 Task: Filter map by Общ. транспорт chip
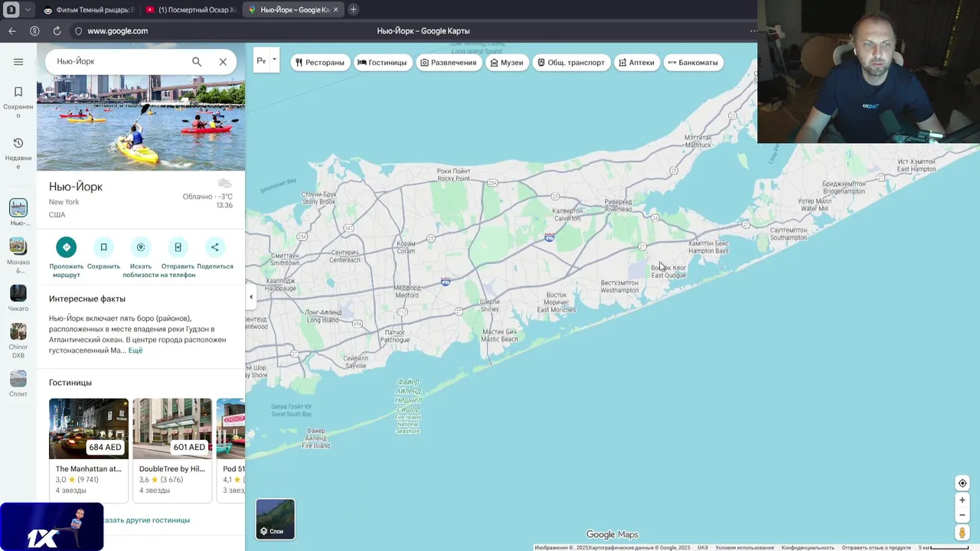point(570,63)
